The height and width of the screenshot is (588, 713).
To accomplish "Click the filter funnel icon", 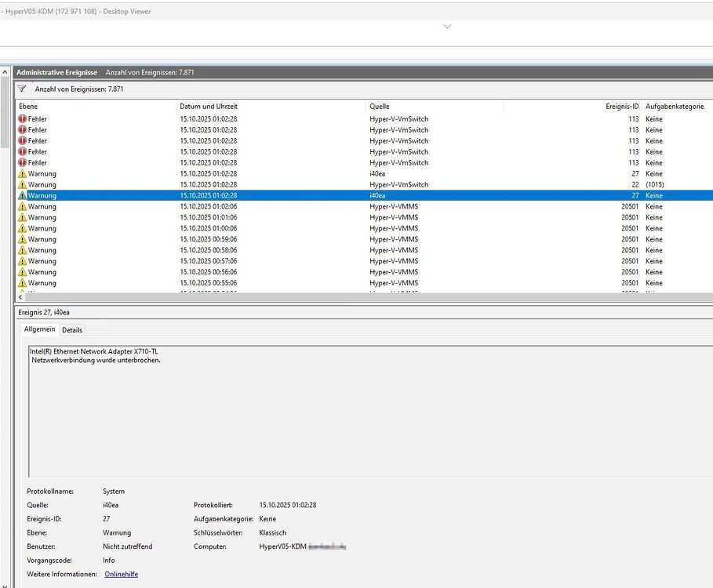I will tap(22, 89).
